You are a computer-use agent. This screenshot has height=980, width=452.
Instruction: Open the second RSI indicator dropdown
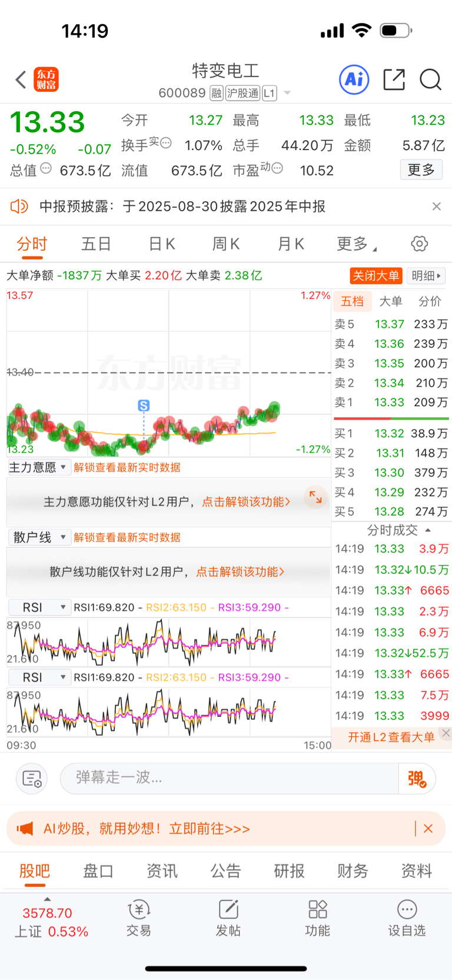pyautogui.click(x=39, y=677)
